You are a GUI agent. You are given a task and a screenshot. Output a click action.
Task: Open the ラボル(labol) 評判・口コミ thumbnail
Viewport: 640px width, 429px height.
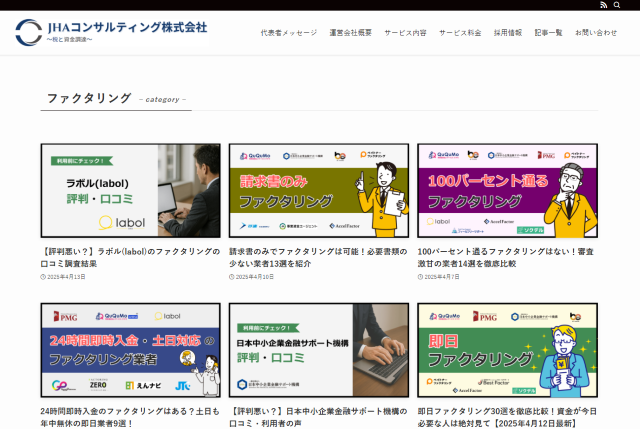point(130,190)
